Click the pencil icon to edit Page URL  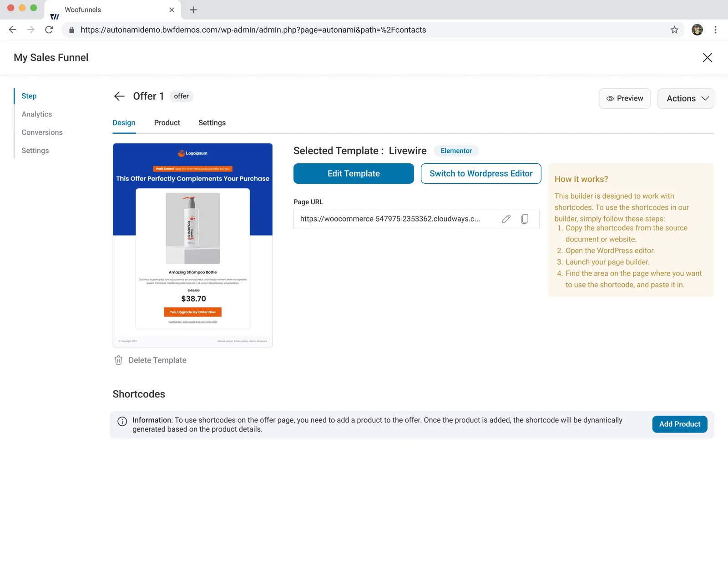(506, 219)
